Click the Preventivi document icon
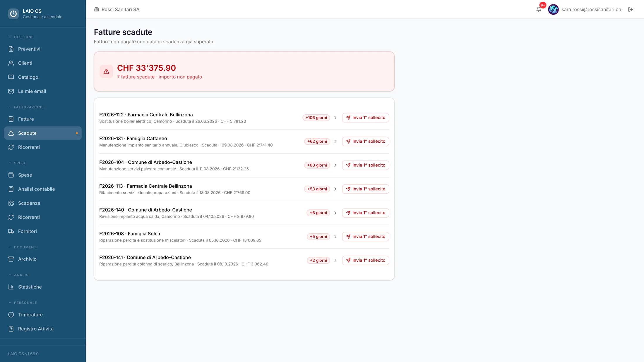The image size is (644, 362). click(11, 49)
